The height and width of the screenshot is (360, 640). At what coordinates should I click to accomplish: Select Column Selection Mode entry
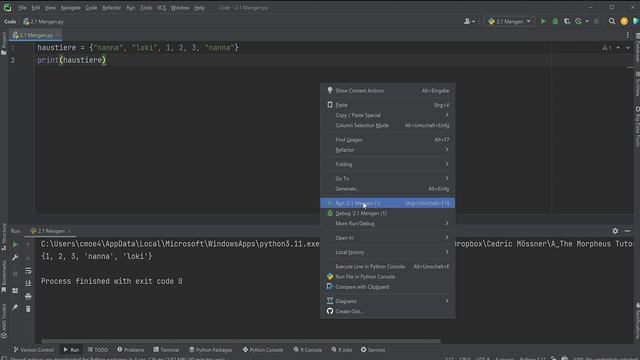point(387,126)
